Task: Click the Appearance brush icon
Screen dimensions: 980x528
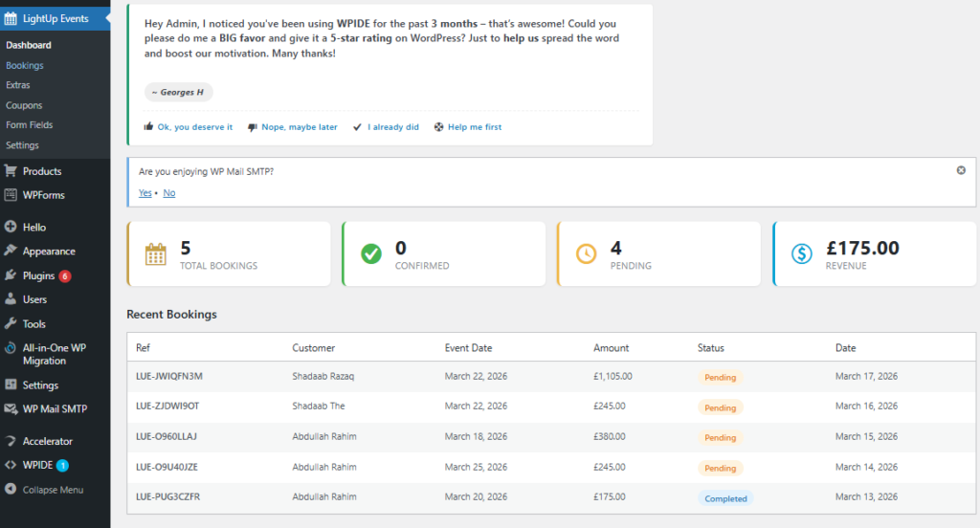Action: point(11,251)
